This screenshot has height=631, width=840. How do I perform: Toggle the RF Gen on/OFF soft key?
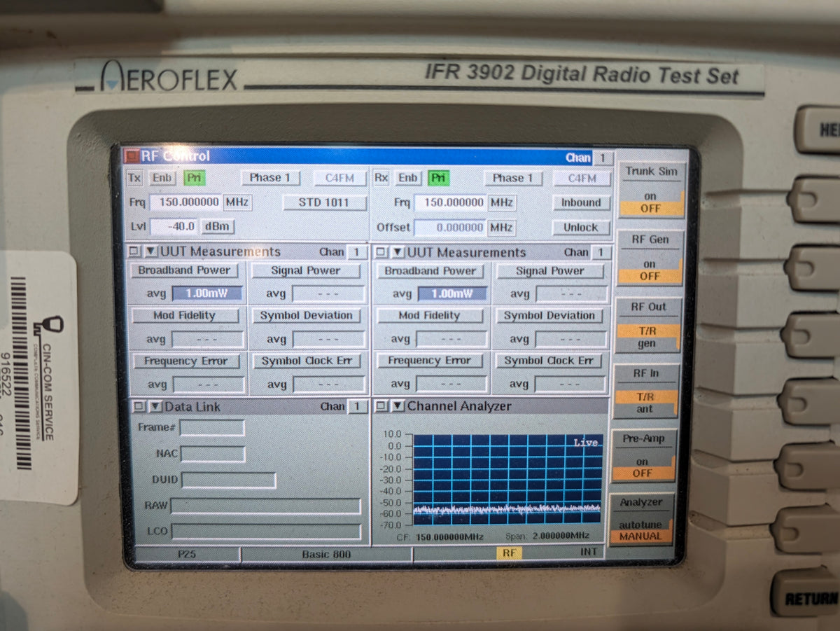coord(650,258)
